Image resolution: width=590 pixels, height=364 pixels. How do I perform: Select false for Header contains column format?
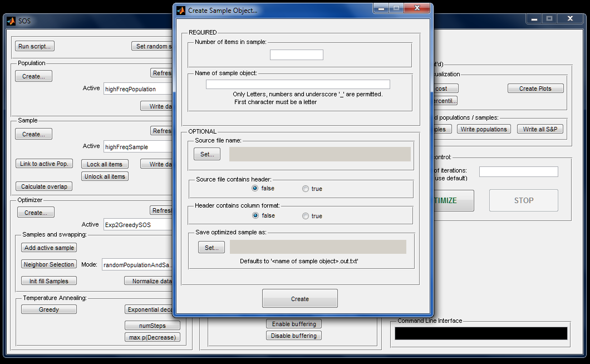pos(255,215)
